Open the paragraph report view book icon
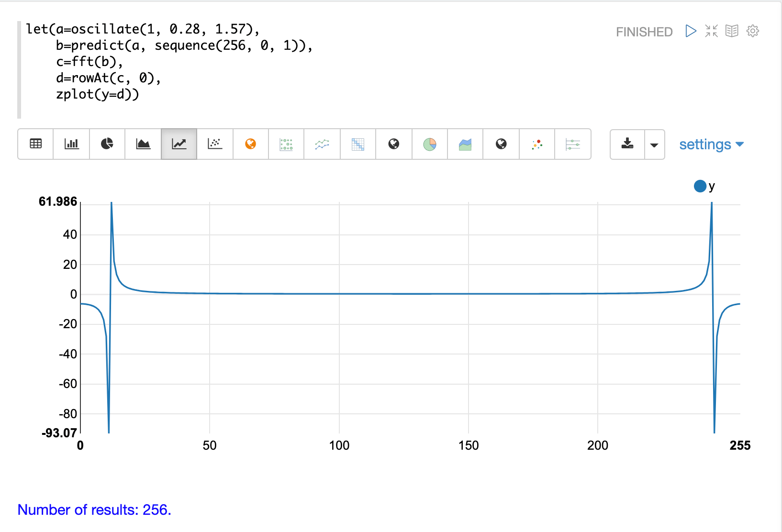This screenshot has width=782, height=532. (x=732, y=31)
